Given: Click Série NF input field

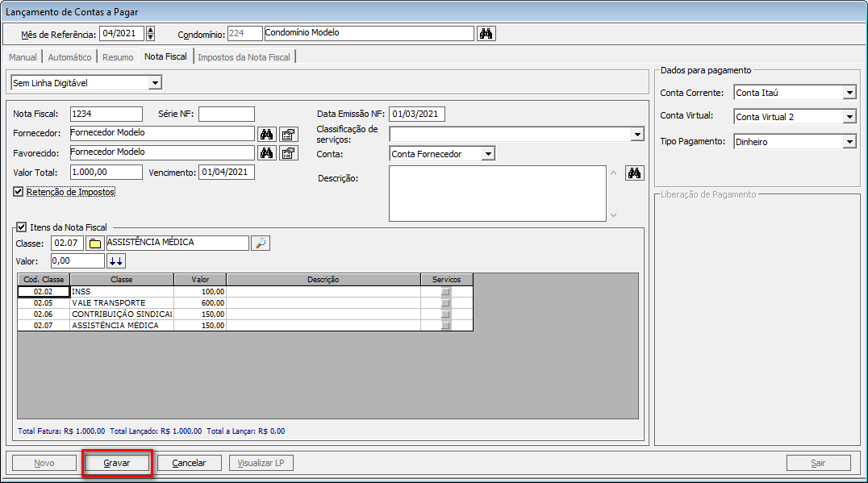Looking at the screenshot, I should (227, 114).
